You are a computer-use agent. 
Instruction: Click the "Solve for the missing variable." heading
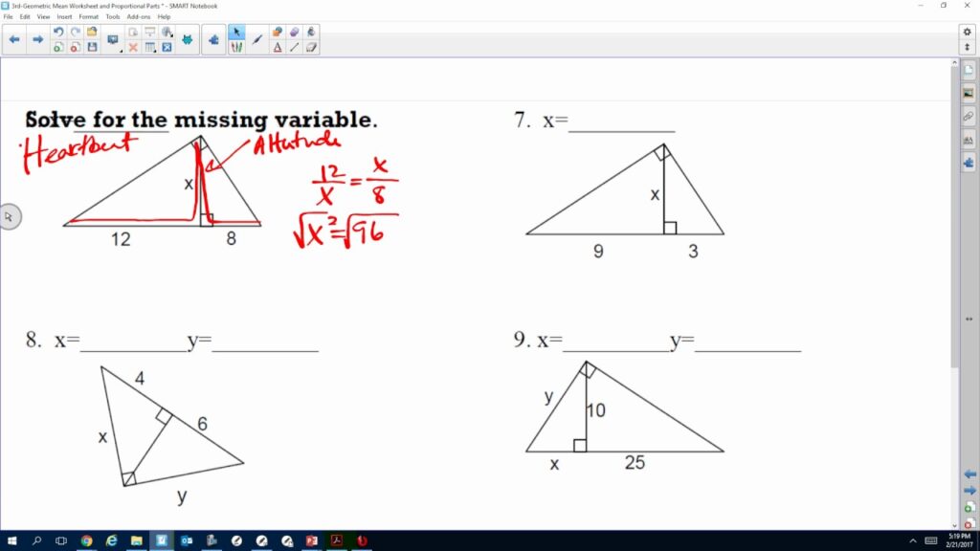(x=201, y=120)
